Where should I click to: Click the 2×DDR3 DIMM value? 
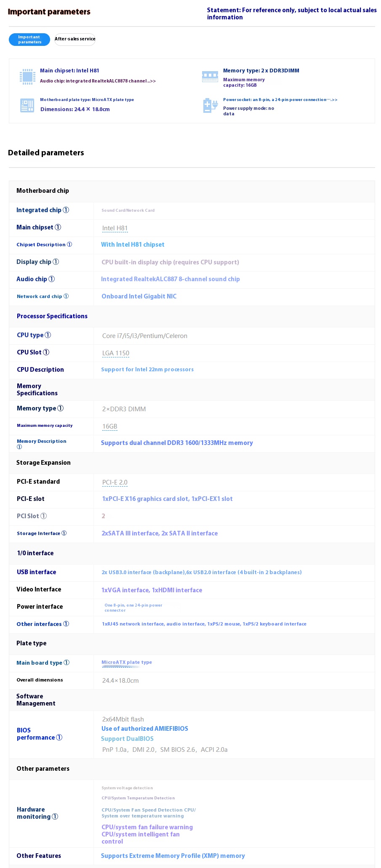coord(124,409)
